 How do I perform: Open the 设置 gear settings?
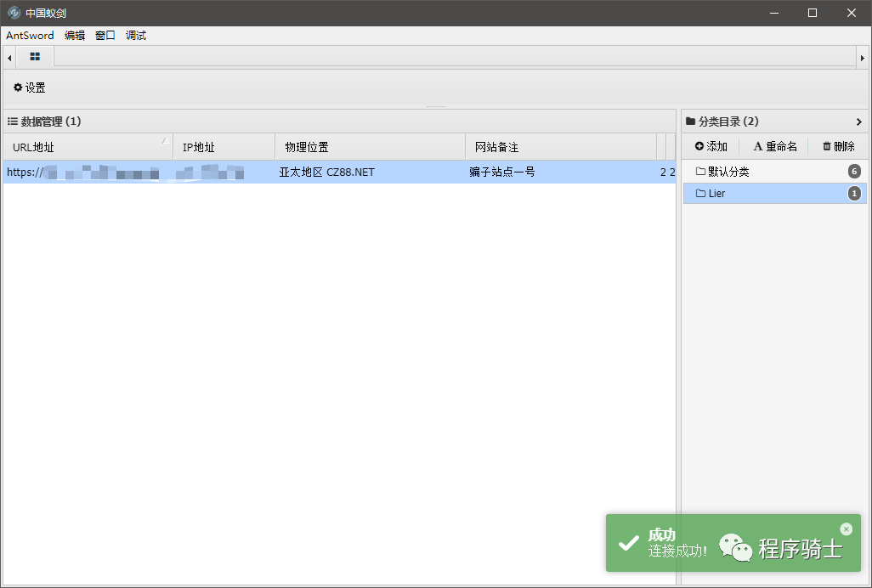tap(30, 88)
